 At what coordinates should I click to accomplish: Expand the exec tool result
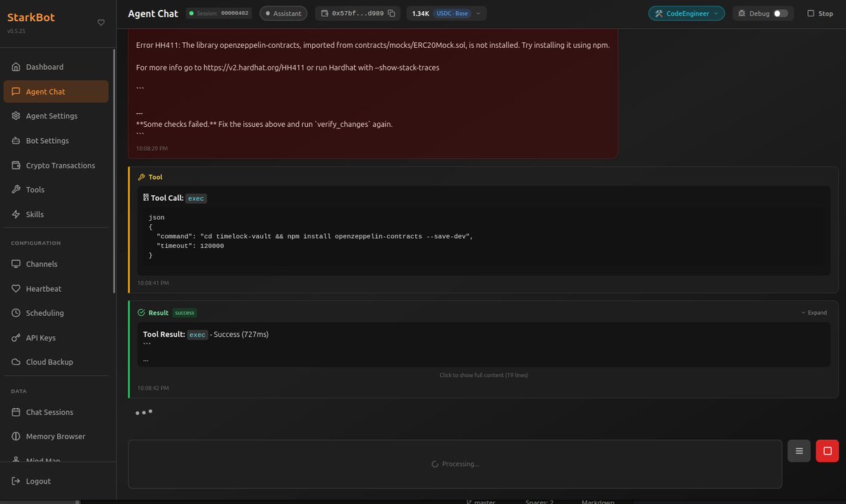tap(814, 312)
